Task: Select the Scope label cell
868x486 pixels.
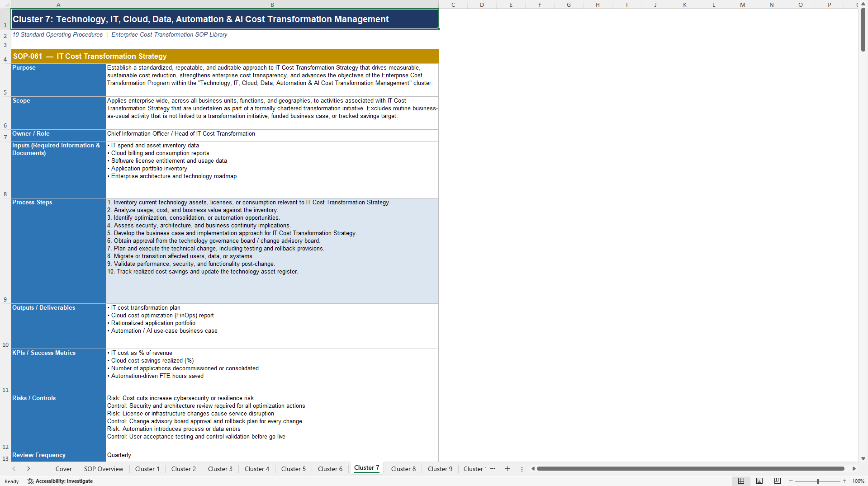Action: pyautogui.click(x=58, y=113)
